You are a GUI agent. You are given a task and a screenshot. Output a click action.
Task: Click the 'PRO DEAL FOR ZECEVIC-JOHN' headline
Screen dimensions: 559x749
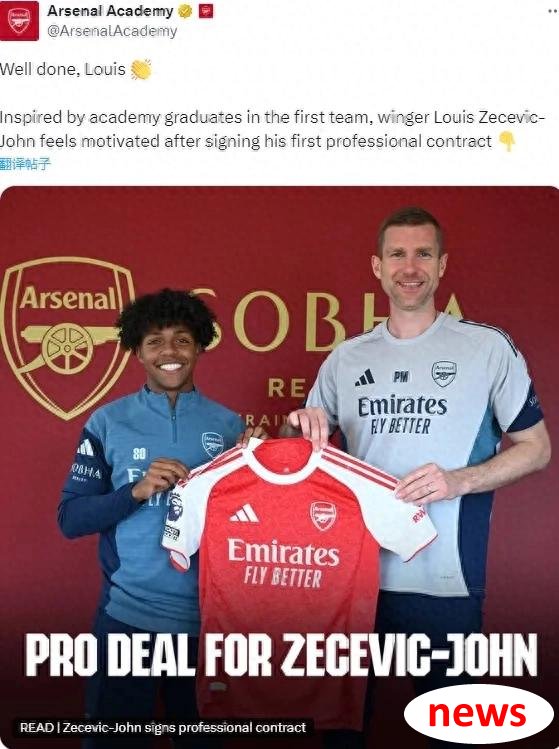click(x=281, y=655)
